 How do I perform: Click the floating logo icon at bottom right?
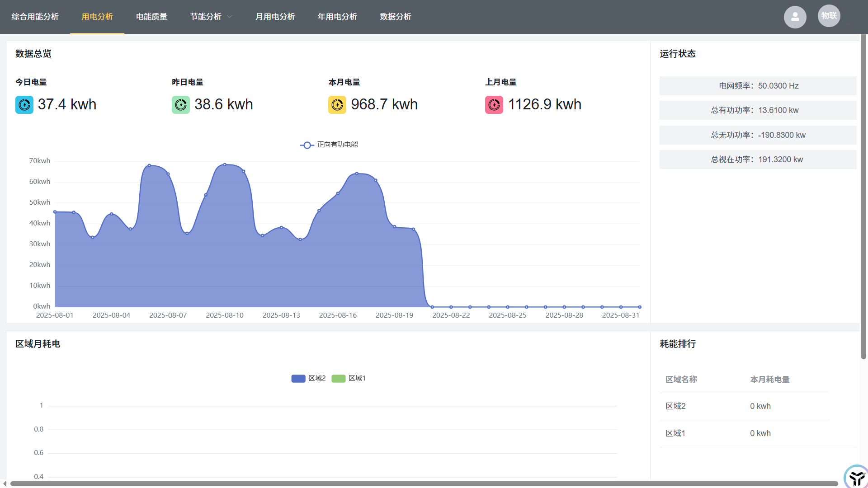tap(856, 477)
